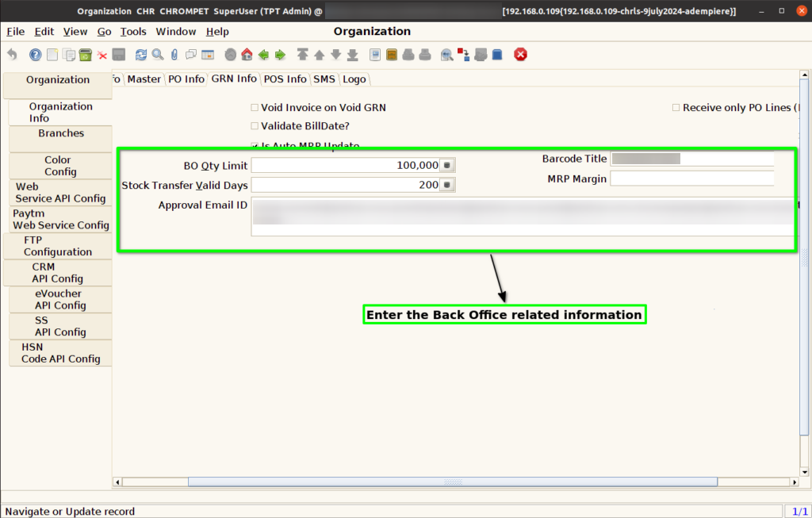Select the Organization Info side tab

pos(60,113)
